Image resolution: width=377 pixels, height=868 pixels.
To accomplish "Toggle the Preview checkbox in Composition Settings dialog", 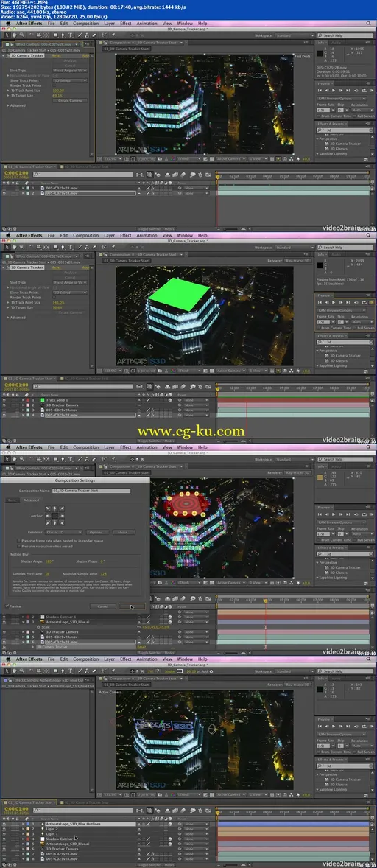I will coord(8,606).
